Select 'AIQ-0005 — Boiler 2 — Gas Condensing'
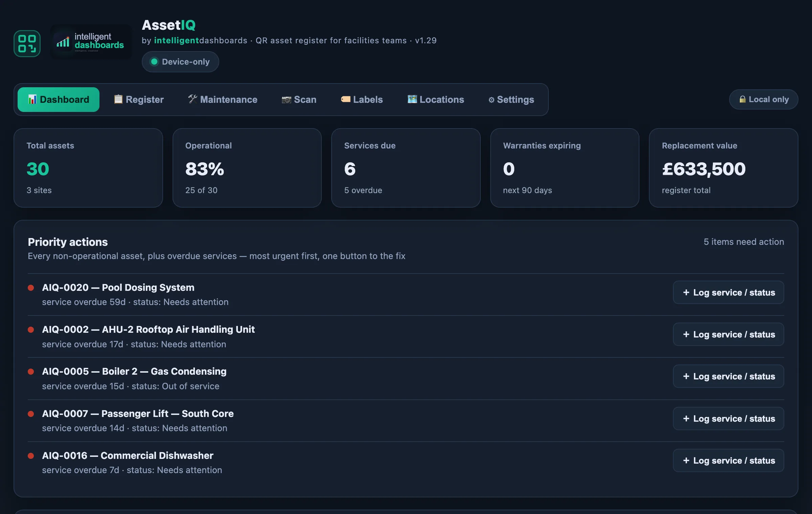This screenshot has width=812, height=514. [134, 371]
